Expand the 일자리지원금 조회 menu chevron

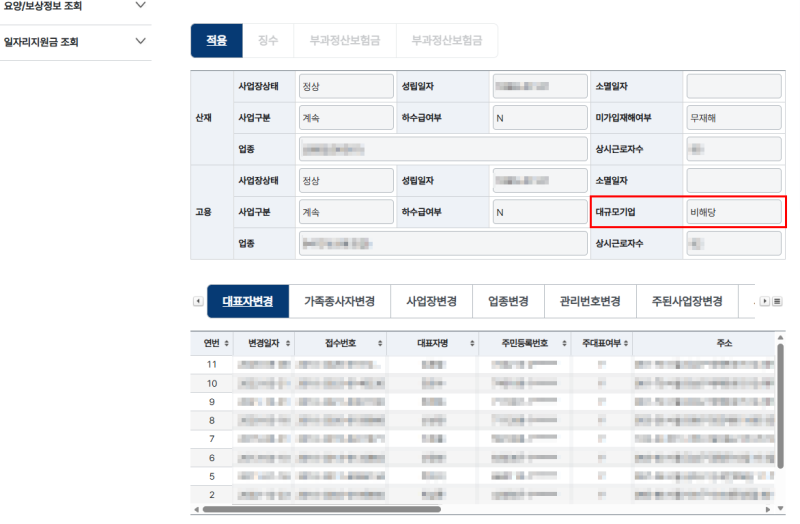coord(141,41)
